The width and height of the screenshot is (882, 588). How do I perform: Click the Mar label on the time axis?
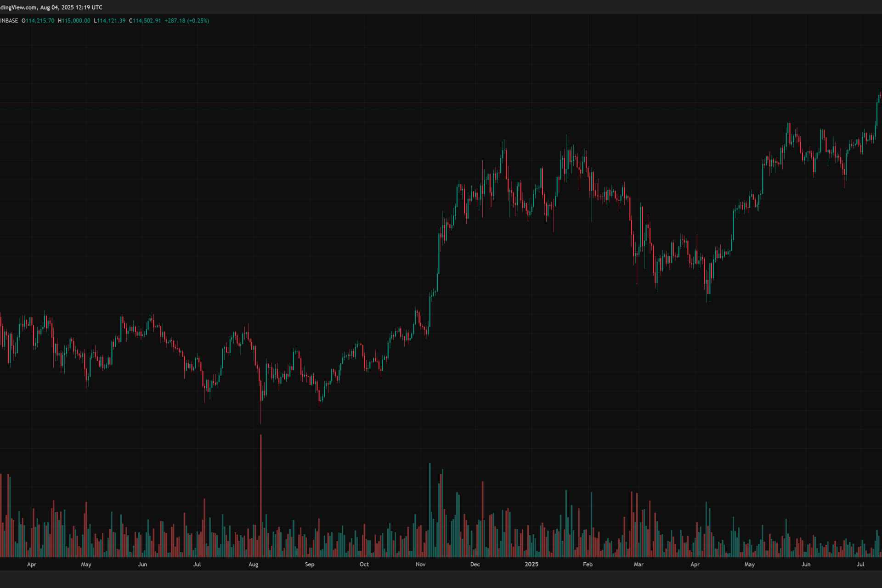[x=639, y=564]
